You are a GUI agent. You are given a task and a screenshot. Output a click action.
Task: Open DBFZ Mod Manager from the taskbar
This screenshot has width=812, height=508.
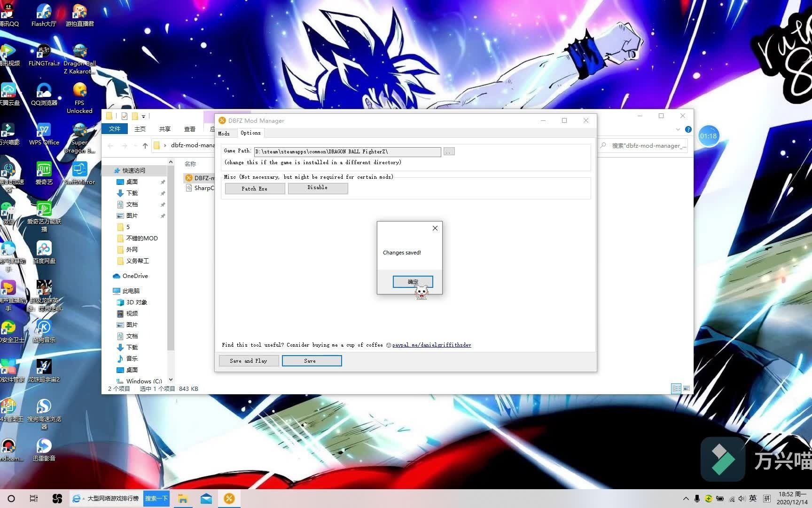229,498
